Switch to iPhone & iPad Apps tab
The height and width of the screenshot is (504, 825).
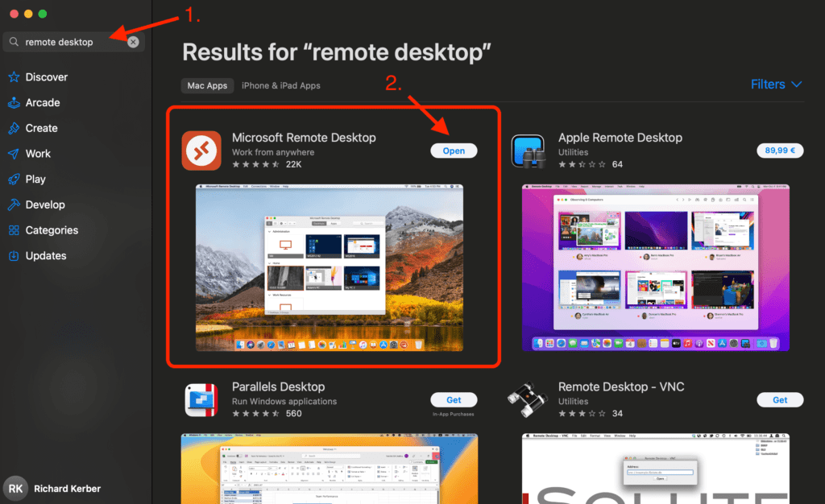tap(281, 85)
